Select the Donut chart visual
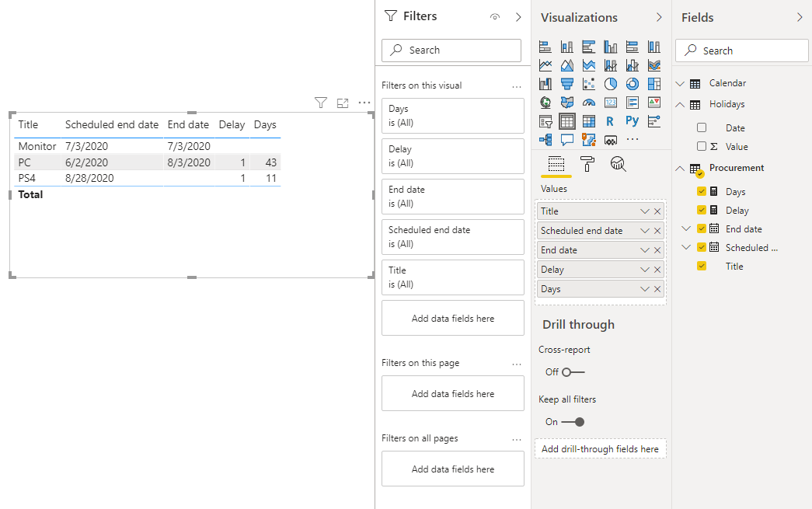The image size is (812, 509). coord(633,84)
